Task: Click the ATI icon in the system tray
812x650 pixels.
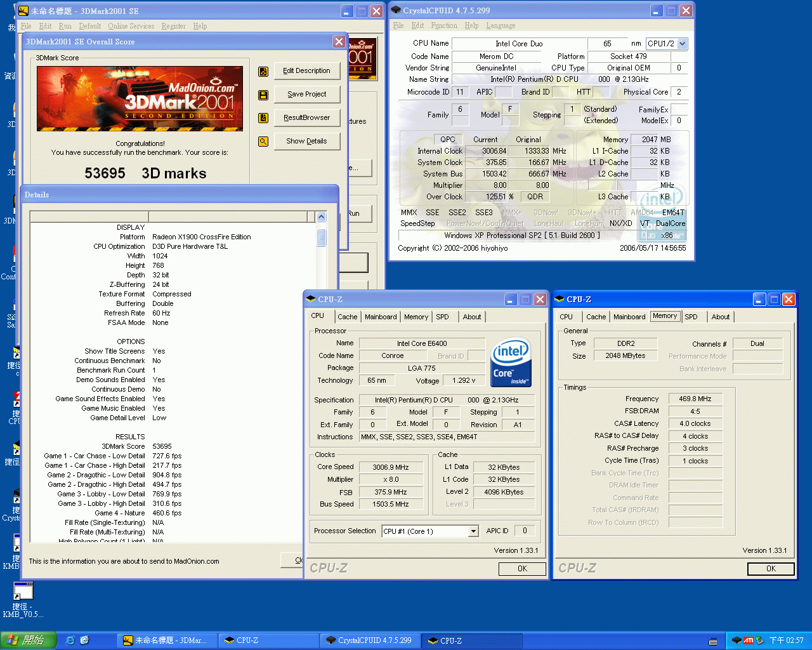Action: click(749, 640)
